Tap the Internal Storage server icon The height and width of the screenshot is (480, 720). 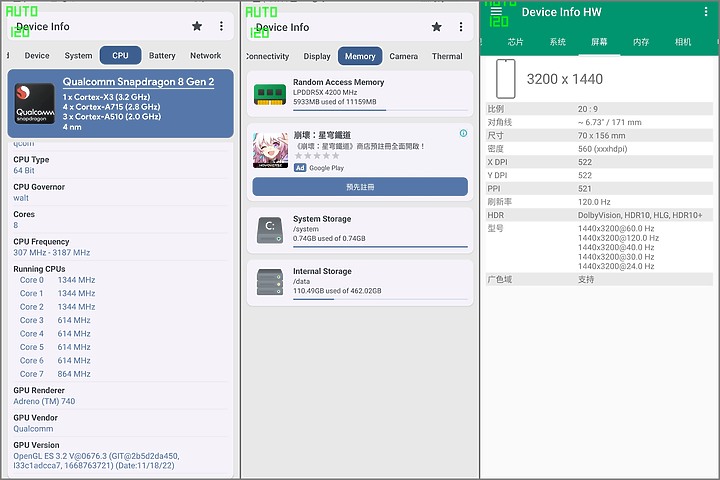click(270, 282)
